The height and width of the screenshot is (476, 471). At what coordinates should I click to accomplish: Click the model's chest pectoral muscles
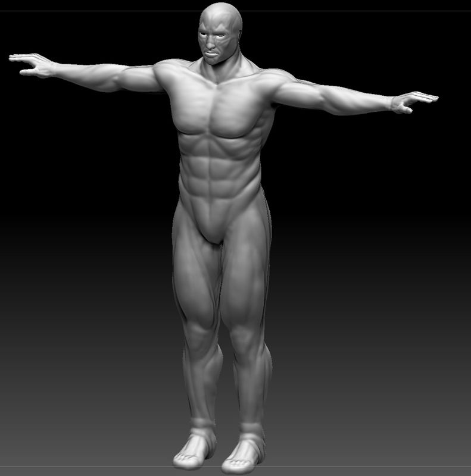[x=214, y=113]
